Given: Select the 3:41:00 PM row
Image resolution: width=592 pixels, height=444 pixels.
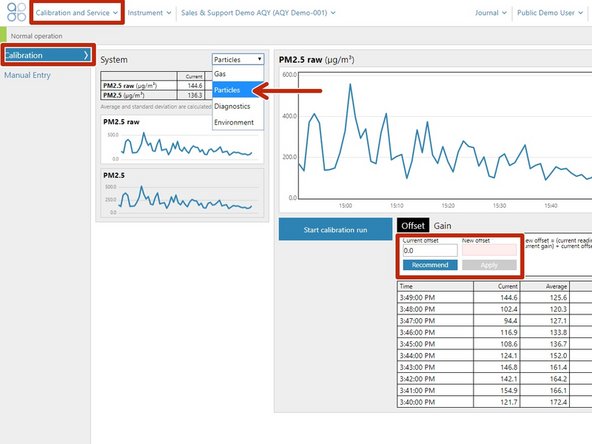Looking at the screenshot, I should point(495,390).
